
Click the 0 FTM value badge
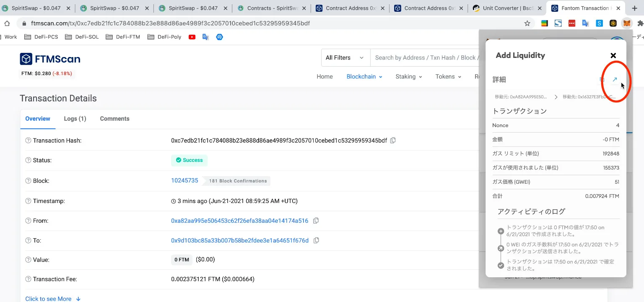pos(182,260)
